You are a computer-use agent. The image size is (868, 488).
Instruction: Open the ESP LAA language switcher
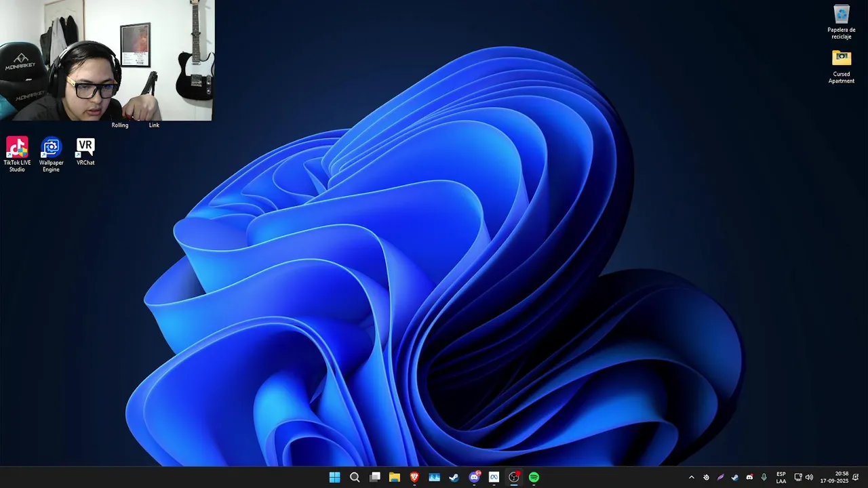coord(781,477)
